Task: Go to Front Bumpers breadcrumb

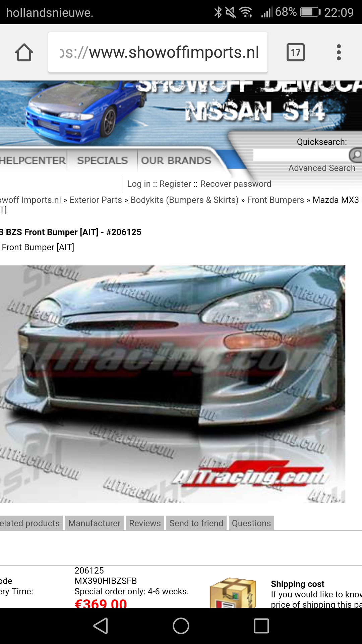Action: [x=276, y=200]
